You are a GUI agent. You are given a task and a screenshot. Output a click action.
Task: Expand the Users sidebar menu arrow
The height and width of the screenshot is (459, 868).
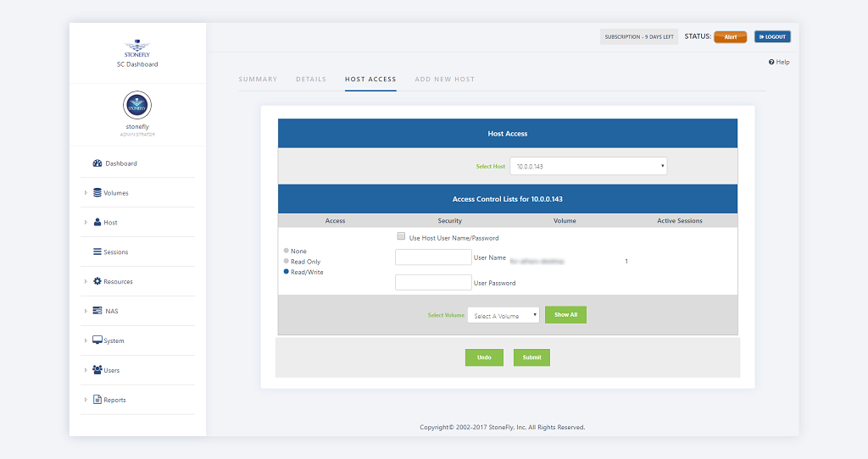86,370
